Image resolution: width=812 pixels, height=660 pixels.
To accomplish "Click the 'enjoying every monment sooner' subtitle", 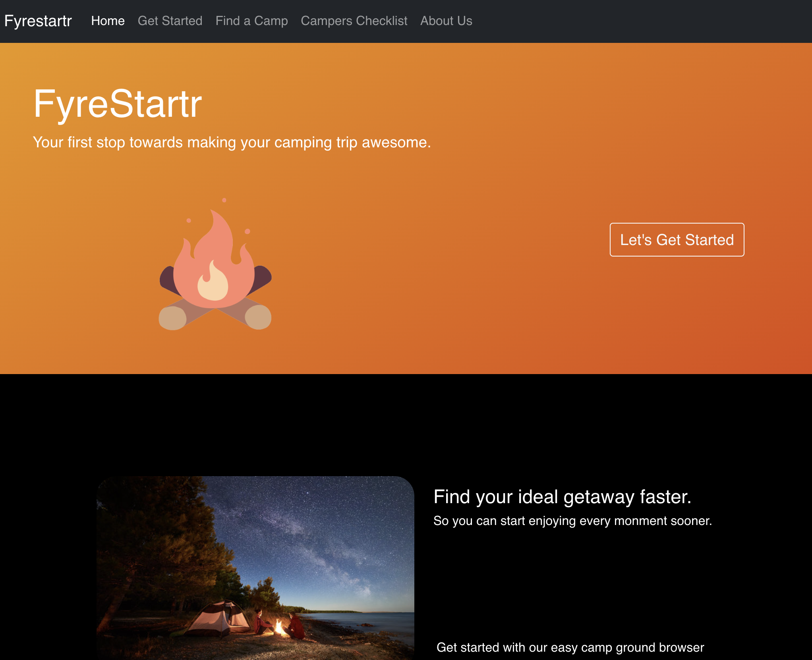I will (x=572, y=521).
